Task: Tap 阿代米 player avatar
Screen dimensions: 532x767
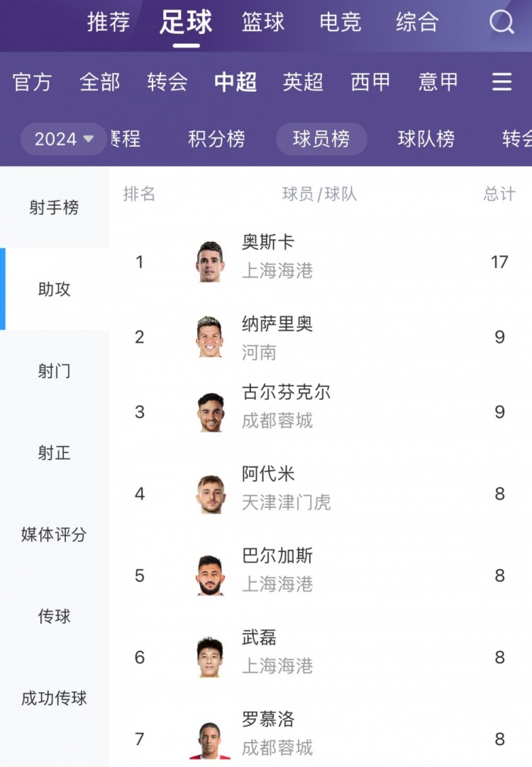Action: click(x=210, y=494)
